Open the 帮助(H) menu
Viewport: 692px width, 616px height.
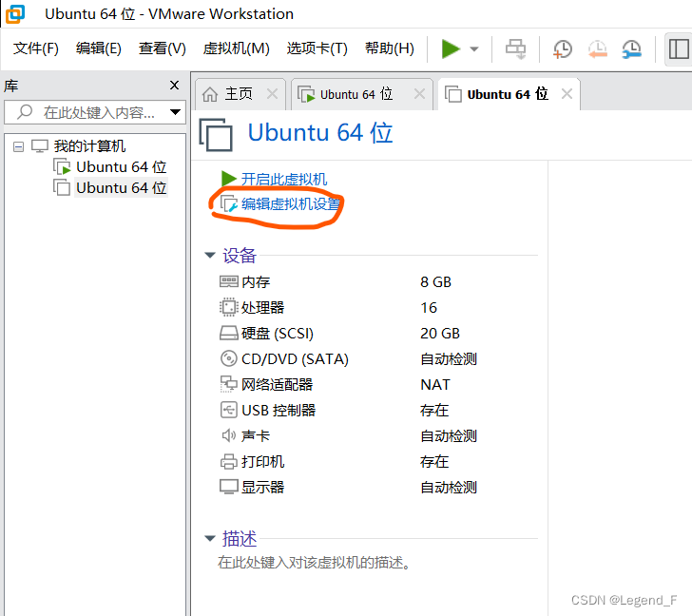tap(390, 48)
